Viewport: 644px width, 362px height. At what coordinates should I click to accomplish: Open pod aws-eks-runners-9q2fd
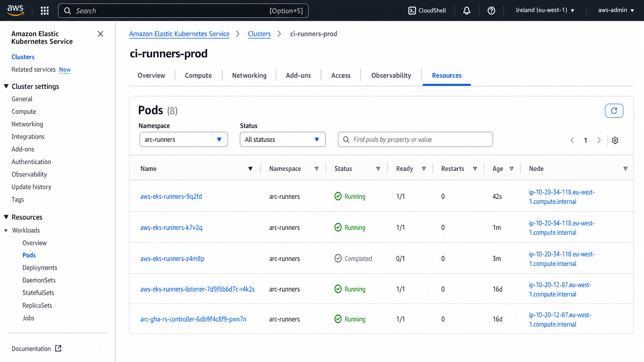(x=171, y=197)
